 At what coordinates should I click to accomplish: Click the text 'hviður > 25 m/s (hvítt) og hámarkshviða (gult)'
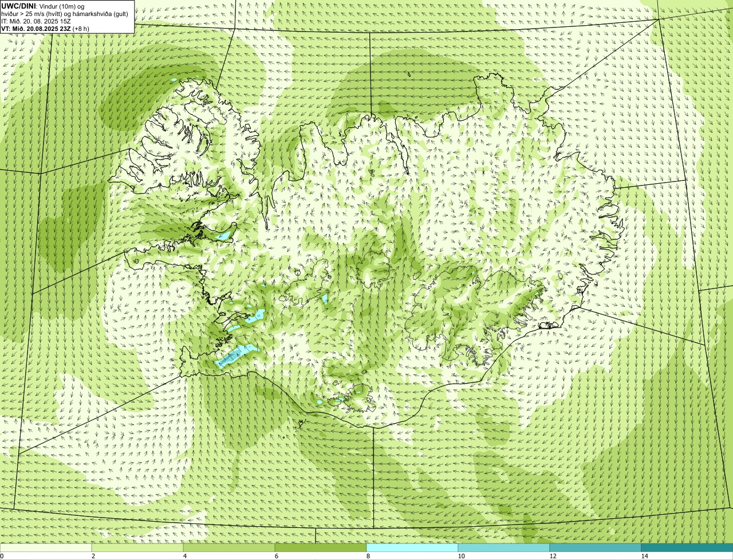65,14
